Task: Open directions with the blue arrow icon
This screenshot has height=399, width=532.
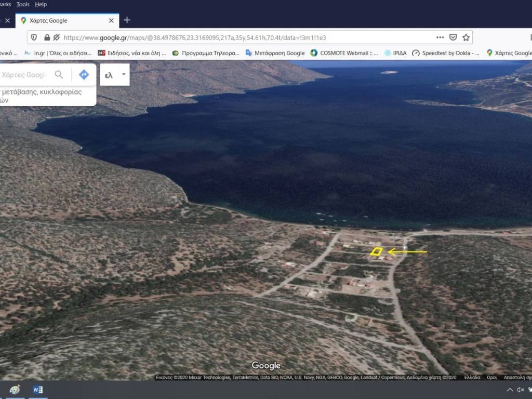Action: click(x=84, y=75)
